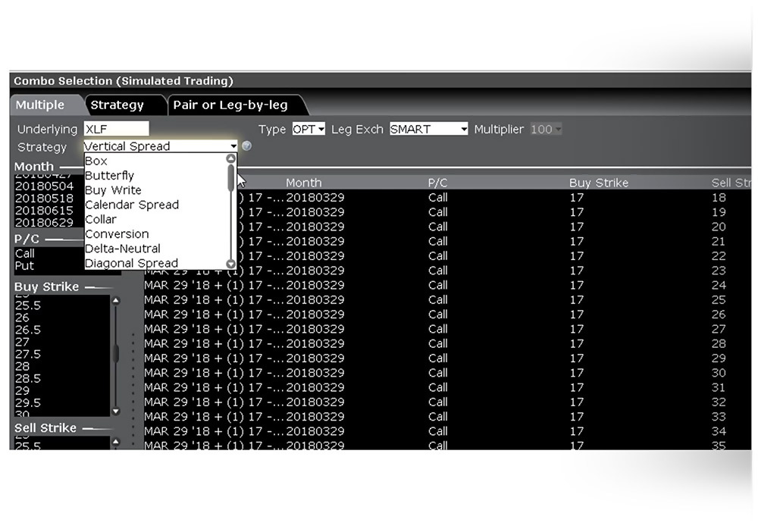Click scroll-up arrow in strategy list
The height and width of the screenshot is (532, 758).
point(231,160)
